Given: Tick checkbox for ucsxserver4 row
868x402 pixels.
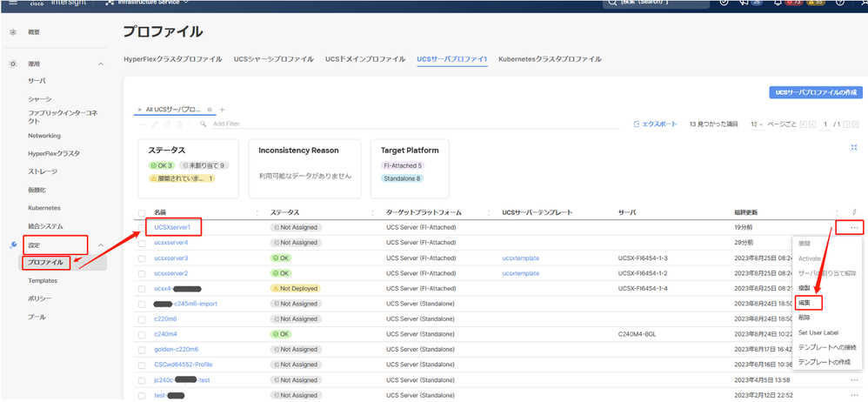Looking at the screenshot, I should click(142, 243).
